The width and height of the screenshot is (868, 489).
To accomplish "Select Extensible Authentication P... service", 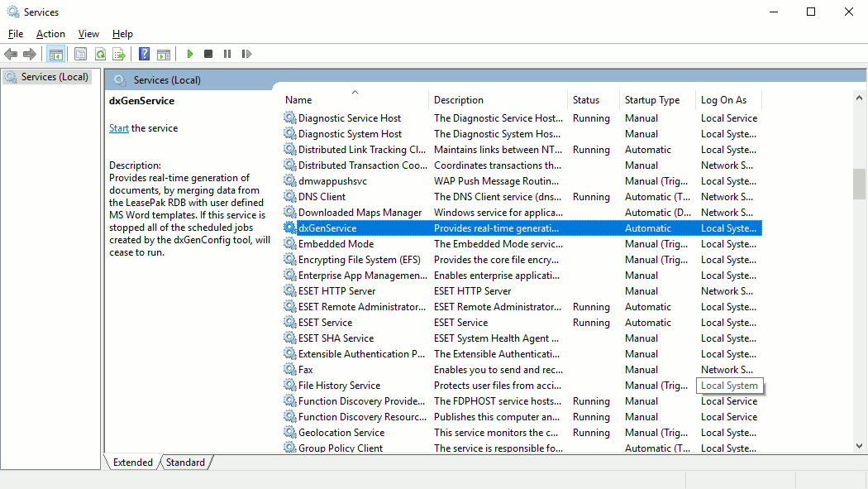I will 361,353.
